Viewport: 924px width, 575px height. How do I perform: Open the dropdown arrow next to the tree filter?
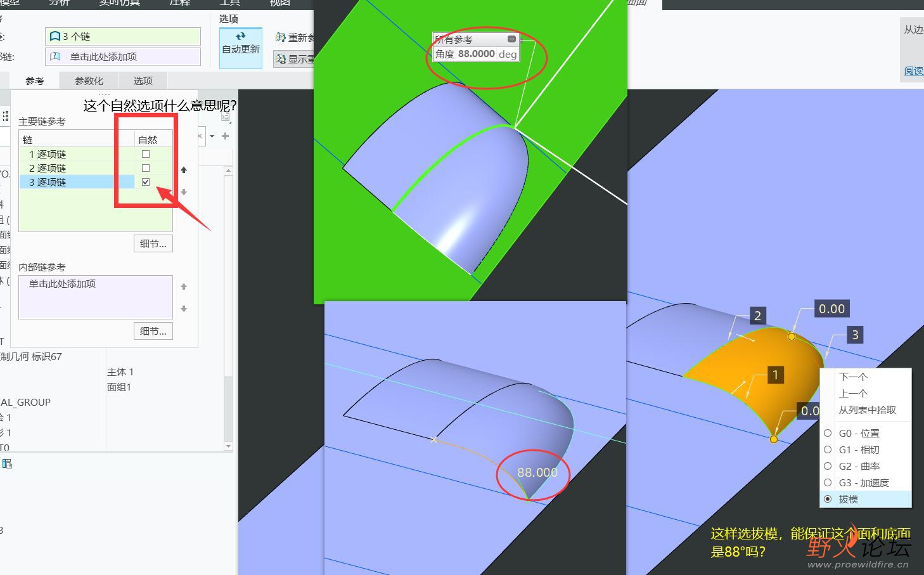tap(212, 136)
